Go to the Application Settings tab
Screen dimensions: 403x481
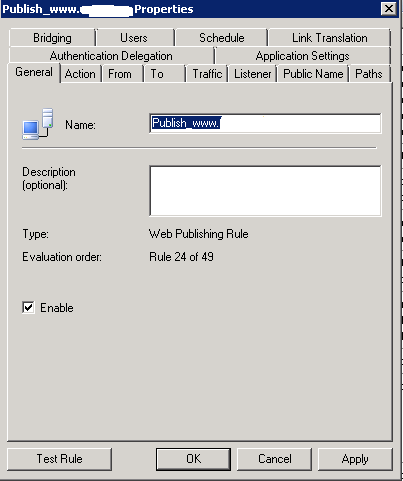302,56
